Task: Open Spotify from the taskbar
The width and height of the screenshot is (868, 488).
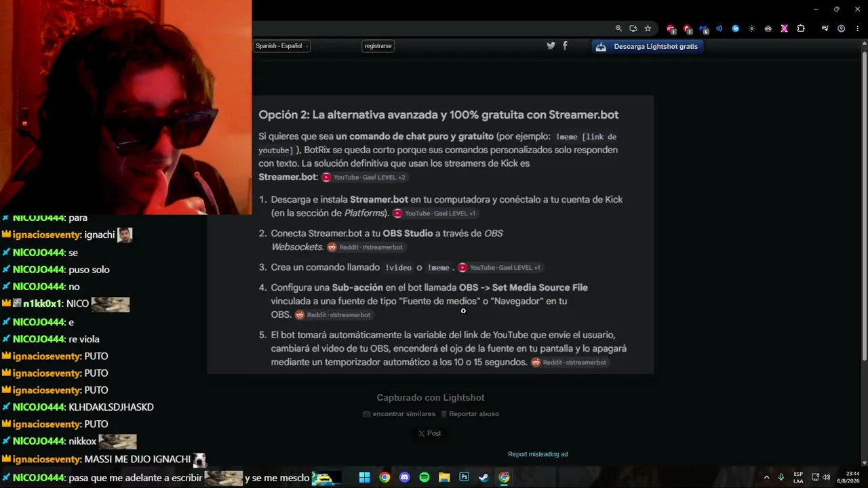Action: click(x=425, y=477)
